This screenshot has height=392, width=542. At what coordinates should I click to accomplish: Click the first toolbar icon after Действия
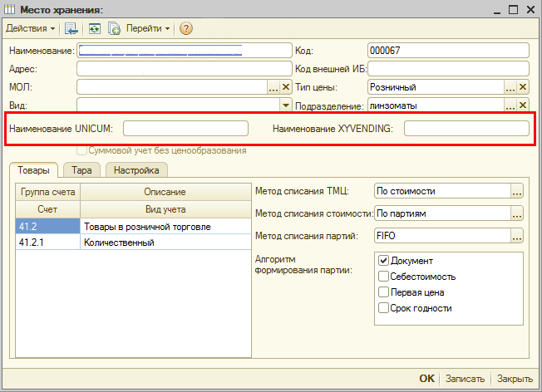pyautogui.click(x=71, y=28)
